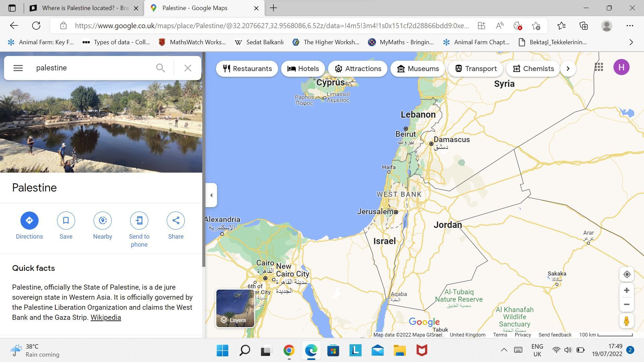Screen dimensions: 644x362
Task: Show more category chips arrow
Action: pos(568,69)
